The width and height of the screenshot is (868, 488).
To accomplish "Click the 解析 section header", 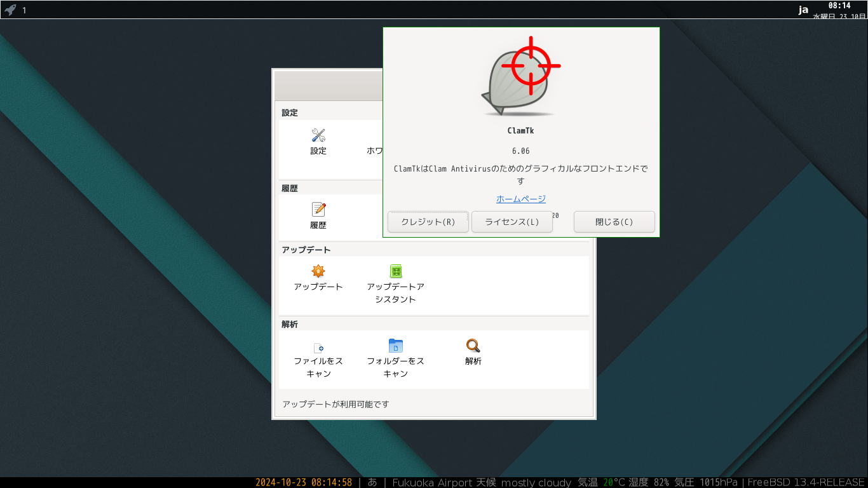I will click(290, 324).
